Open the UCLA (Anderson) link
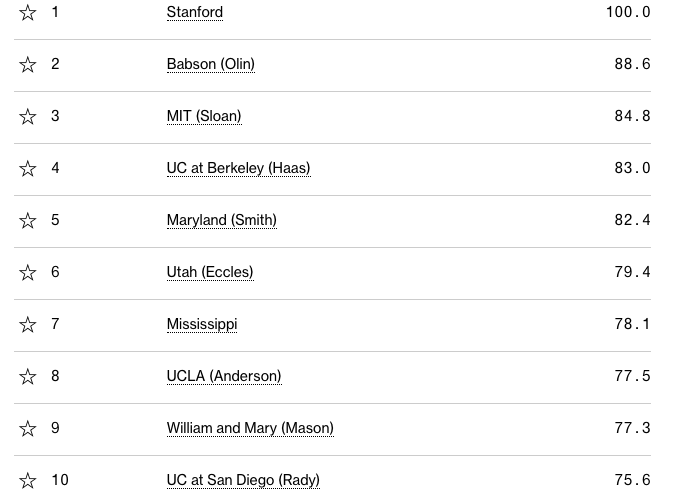The image size is (673, 492). (224, 377)
